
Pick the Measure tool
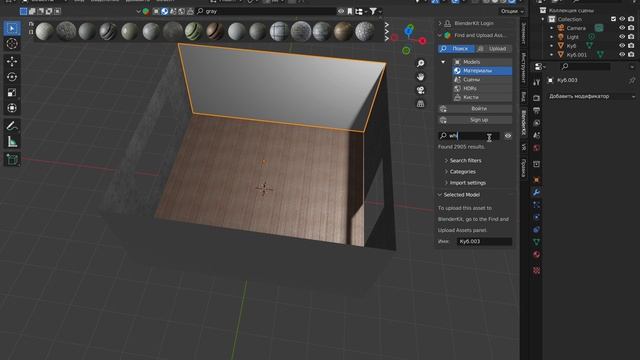click(x=12, y=142)
